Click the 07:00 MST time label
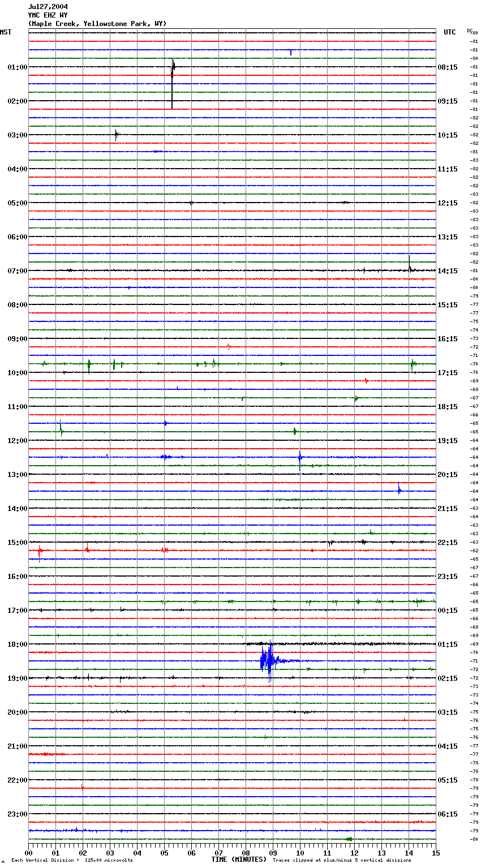The width and height of the screenshot is (481, 868). 18,271
